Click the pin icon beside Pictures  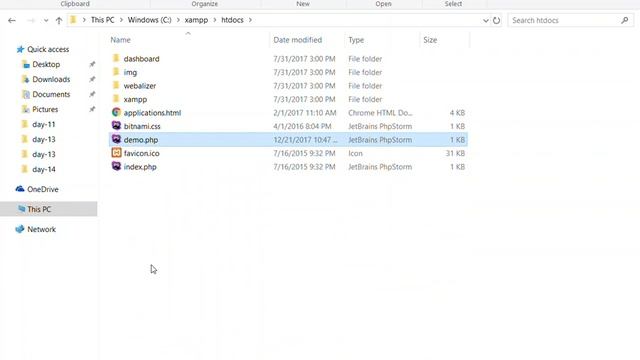[92, 109]
